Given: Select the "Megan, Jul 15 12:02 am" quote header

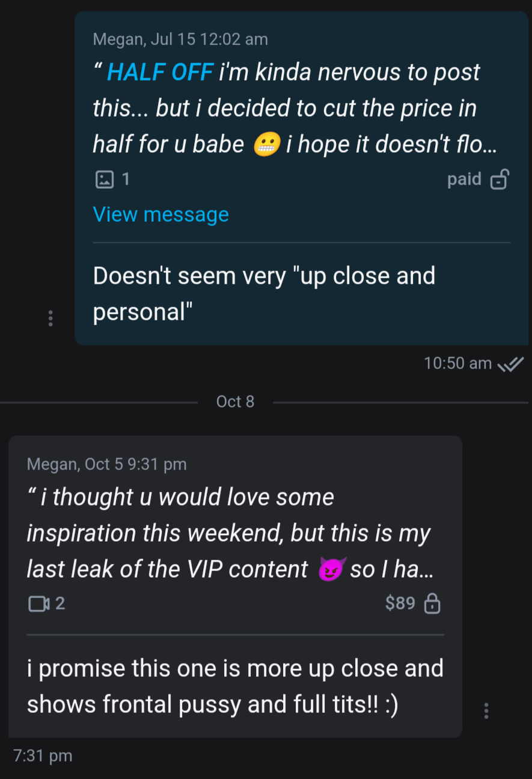Looking at the screenshot, I should click(x=180, y=40).
